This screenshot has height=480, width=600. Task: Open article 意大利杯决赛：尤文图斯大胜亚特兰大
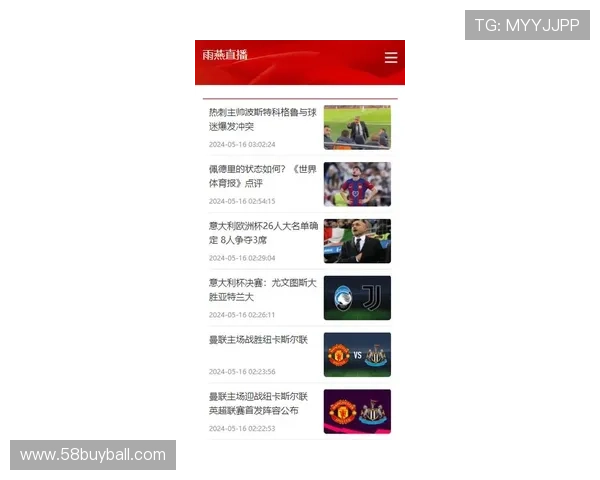pos(262,290)
